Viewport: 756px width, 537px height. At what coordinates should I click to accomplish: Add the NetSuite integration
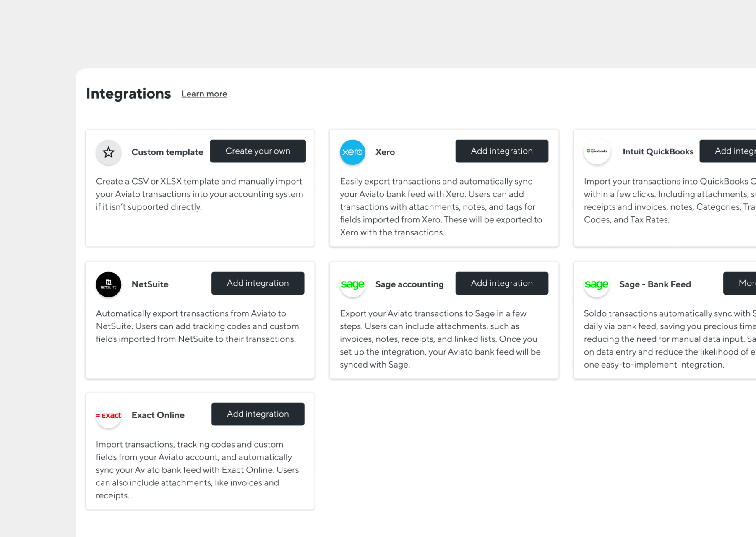pyautogui.click(x=258, y=283)
